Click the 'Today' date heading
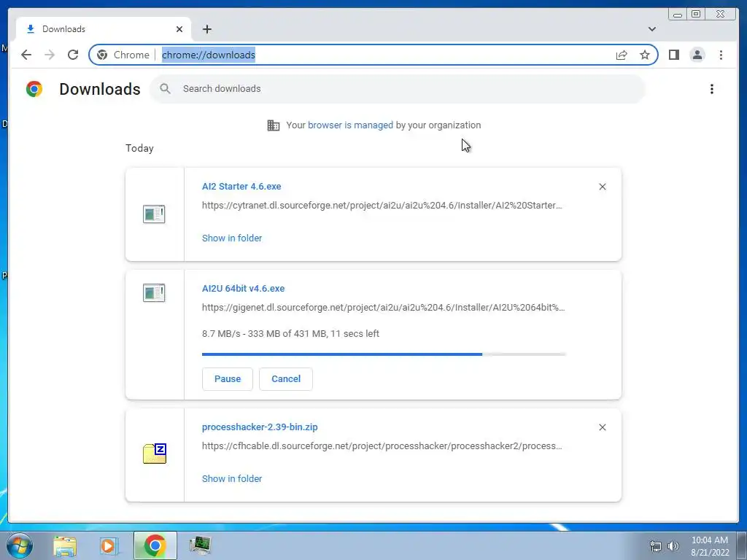 139,148
